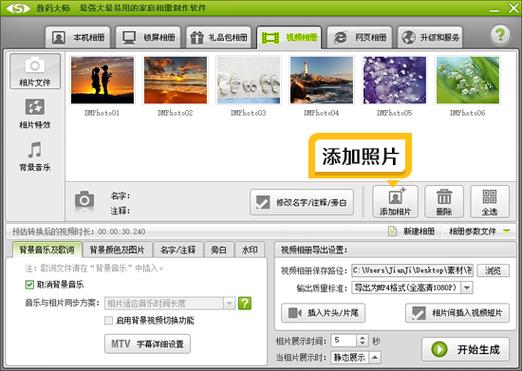Select the lighthouse photo DMPhoto04
Image resolution: width=522 pixels, height=371 pixels.
pyautogui.click(x=321, y=80)
